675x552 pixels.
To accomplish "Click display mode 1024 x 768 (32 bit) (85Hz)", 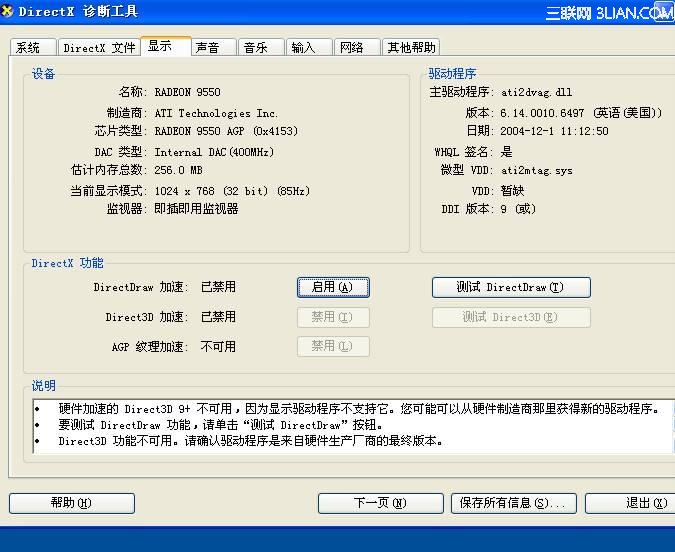I will (x=232, y=191).
